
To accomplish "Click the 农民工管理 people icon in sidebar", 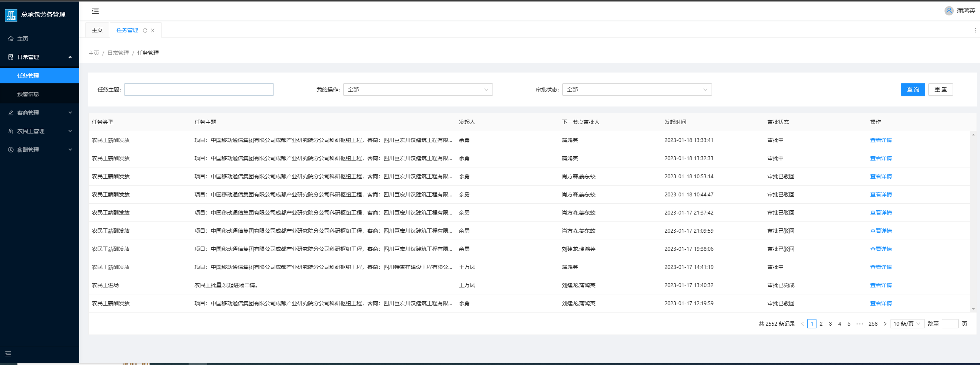I will [11, 131].
